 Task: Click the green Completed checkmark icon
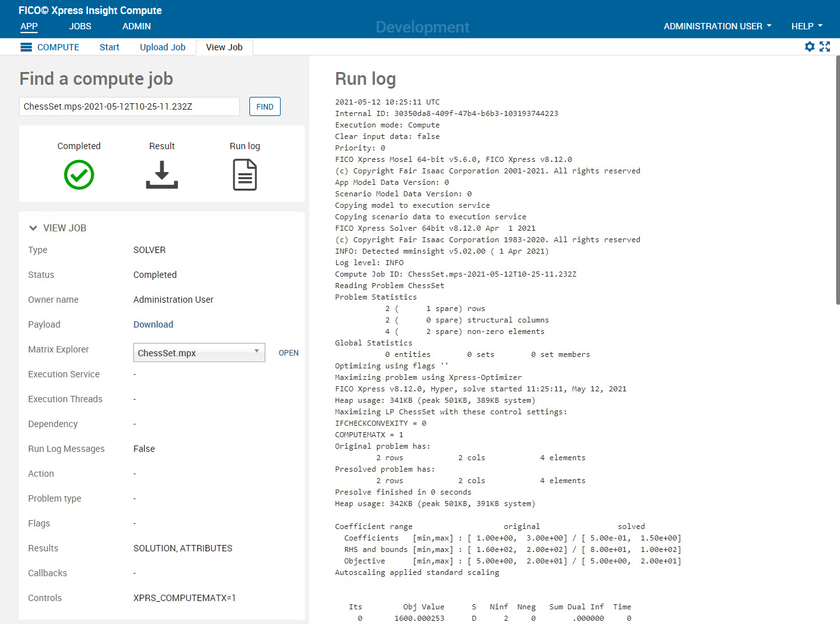pos(79,175)
